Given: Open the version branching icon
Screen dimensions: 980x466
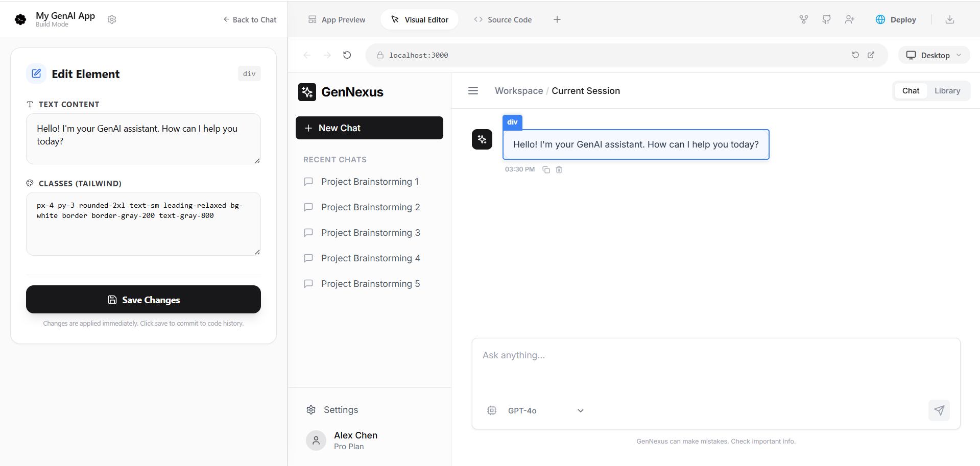Looking at the screenshot, I should click(803, 19).
